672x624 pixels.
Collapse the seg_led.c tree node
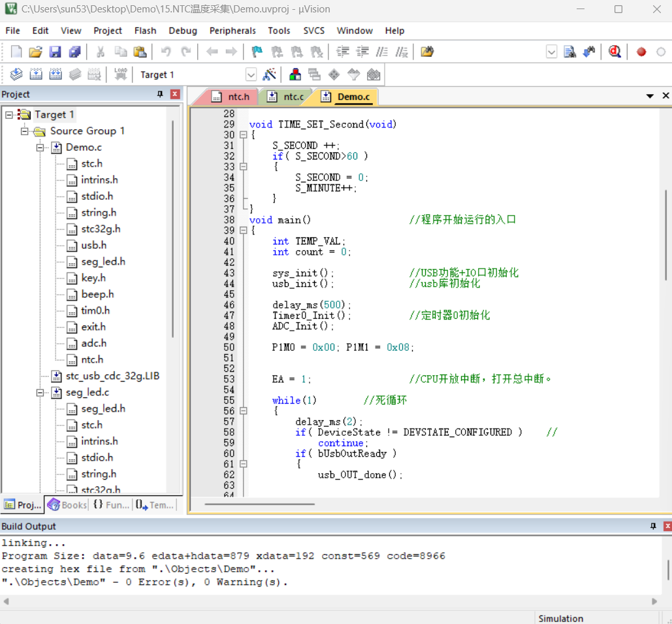point(40,393)
